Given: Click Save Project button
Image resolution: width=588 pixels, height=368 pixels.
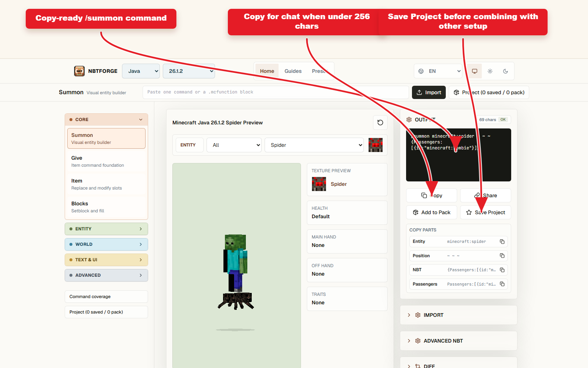Looking at the screenshot, I should click(x=485, y=212).
